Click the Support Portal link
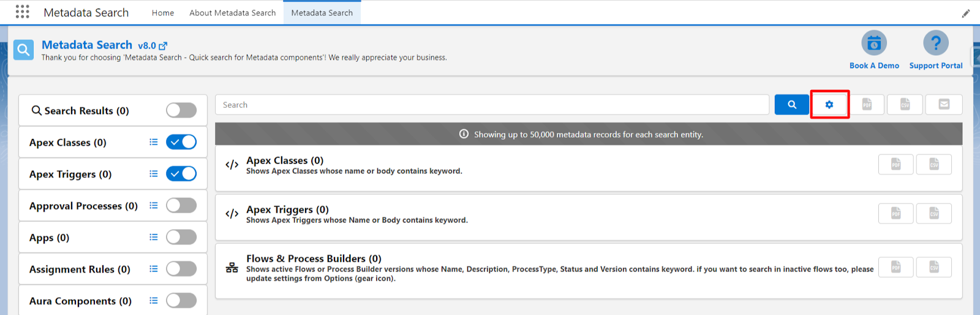 pos(936,66)
